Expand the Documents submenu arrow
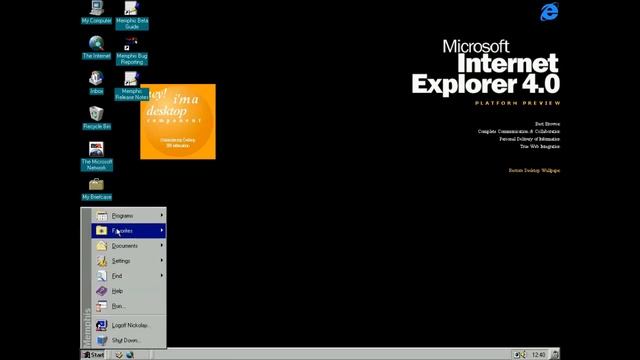 pos(162,245)
